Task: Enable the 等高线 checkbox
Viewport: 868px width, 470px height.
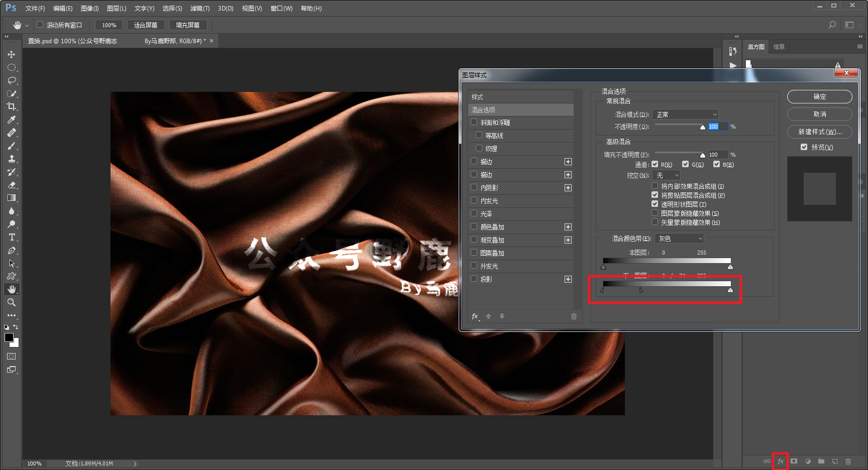Action: click(479, 135)
